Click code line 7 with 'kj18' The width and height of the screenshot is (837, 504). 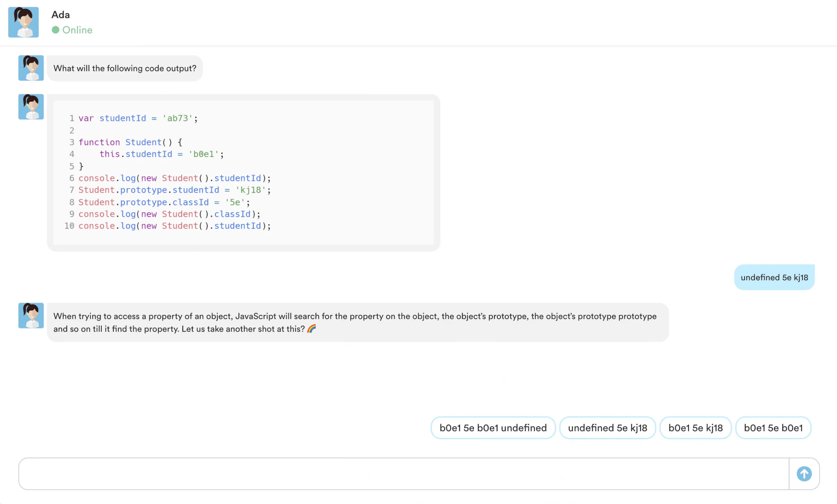174,190
